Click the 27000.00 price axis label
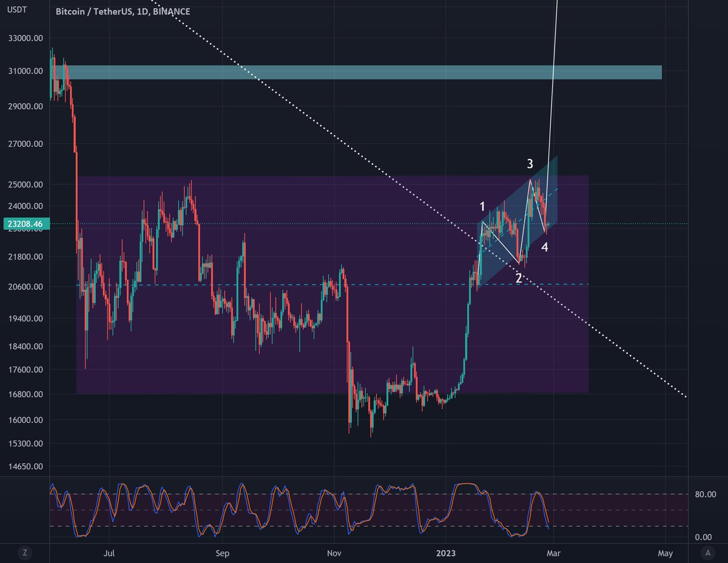The image size is (728, 563). pos(26,144)
